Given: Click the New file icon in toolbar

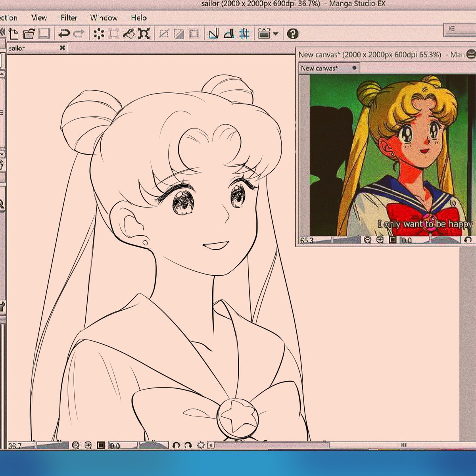Looking at the screenshot, I should click(13, 34).
